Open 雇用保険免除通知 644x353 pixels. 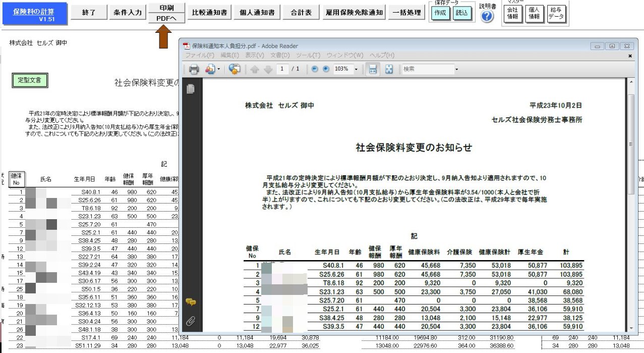point(355,13)
